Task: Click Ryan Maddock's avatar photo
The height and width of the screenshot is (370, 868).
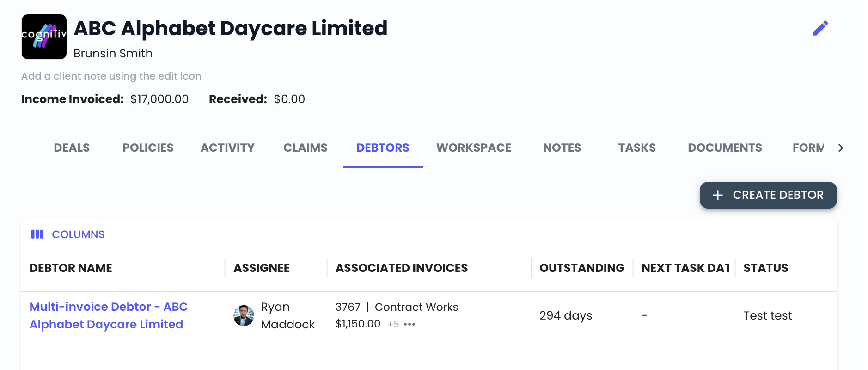Action: [x=244, y=315]
